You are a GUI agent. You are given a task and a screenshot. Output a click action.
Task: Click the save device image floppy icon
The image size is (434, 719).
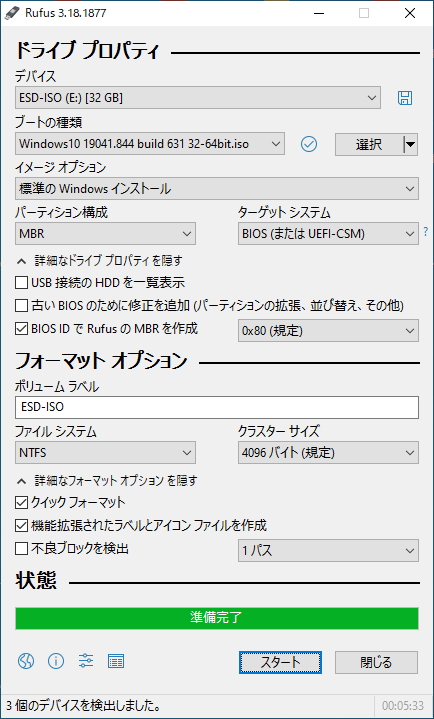click(405, 98)
